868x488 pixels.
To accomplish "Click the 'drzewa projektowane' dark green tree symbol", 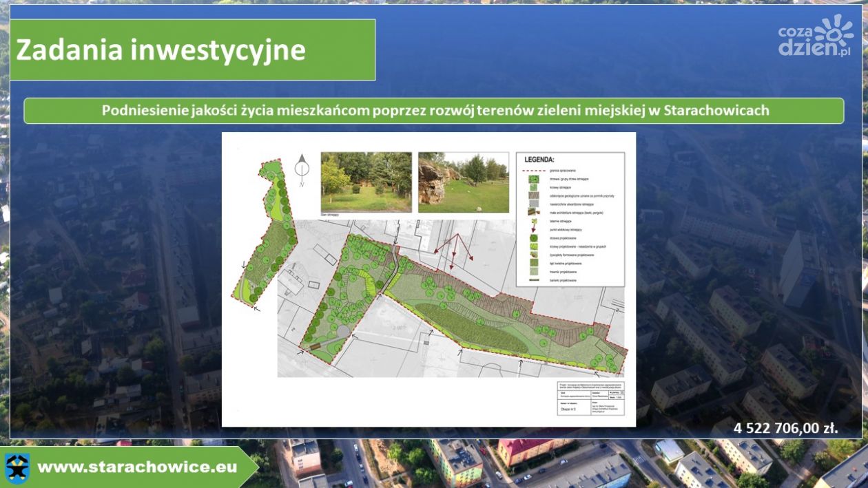I will [x=533, y=239].
